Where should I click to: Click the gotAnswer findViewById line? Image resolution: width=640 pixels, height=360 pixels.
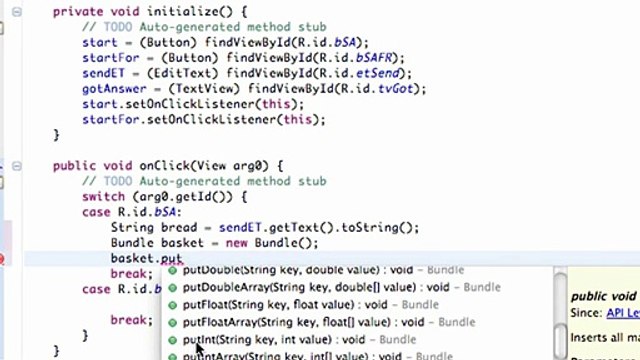pyautogui.click(x=254, y=89)
